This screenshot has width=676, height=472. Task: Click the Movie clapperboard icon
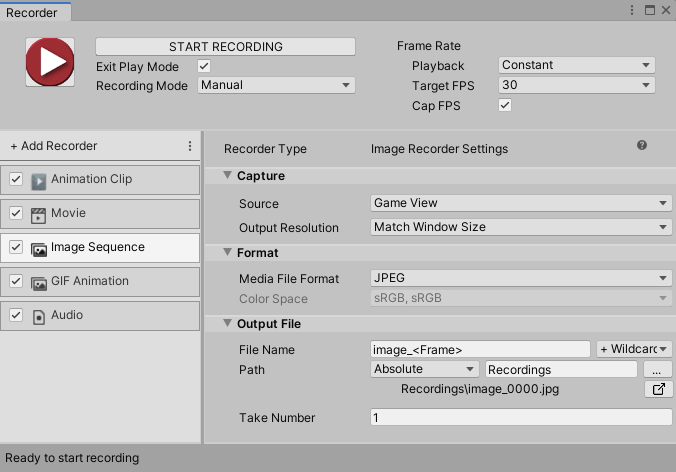pos(38,216)
